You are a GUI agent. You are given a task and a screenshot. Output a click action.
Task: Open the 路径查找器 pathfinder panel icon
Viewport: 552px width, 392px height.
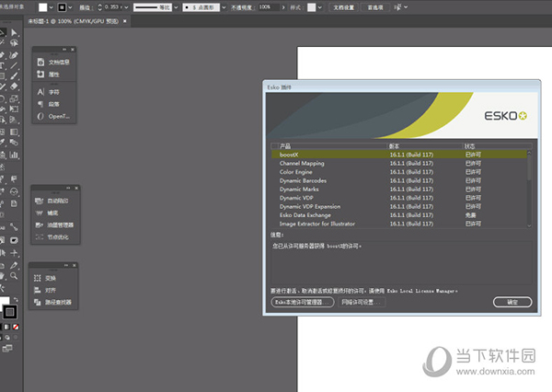(38, 302)
